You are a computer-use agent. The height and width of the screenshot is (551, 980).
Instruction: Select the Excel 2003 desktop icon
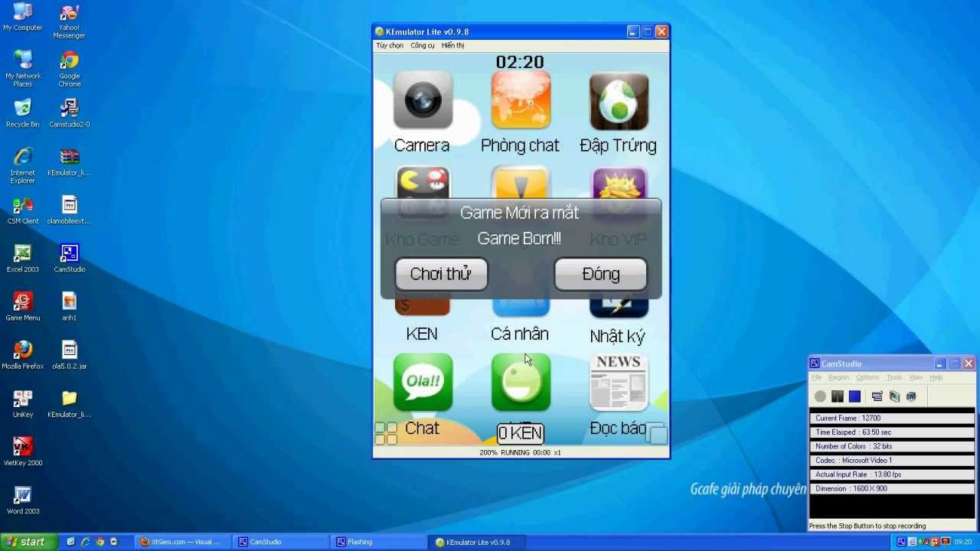[23, 258]
